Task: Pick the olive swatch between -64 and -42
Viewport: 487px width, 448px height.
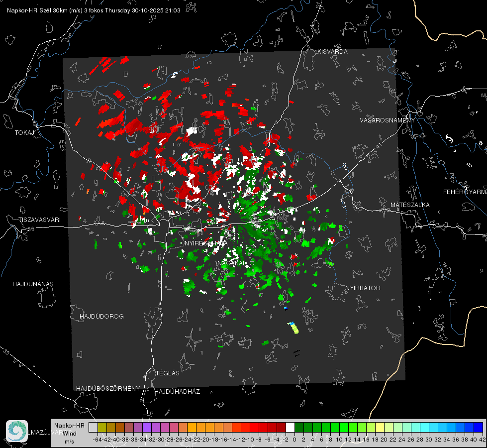Action: pos(102,427)
